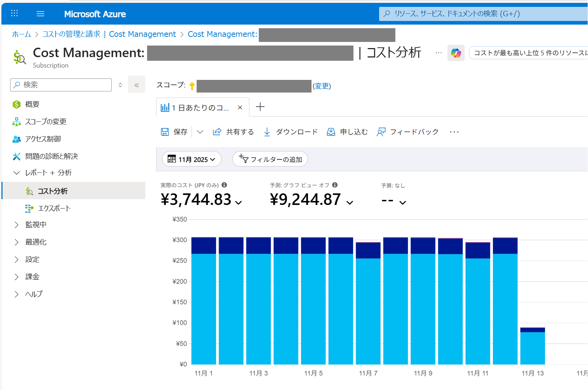This screenshot has height=390, width=588.
Task: Open the 11月 2025 date range dropdown
Action: coord(192,159)
